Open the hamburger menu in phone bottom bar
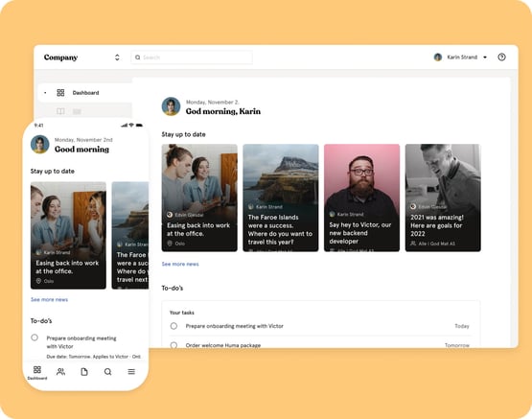The image size is (532, 419). click(x=131, y=372)
